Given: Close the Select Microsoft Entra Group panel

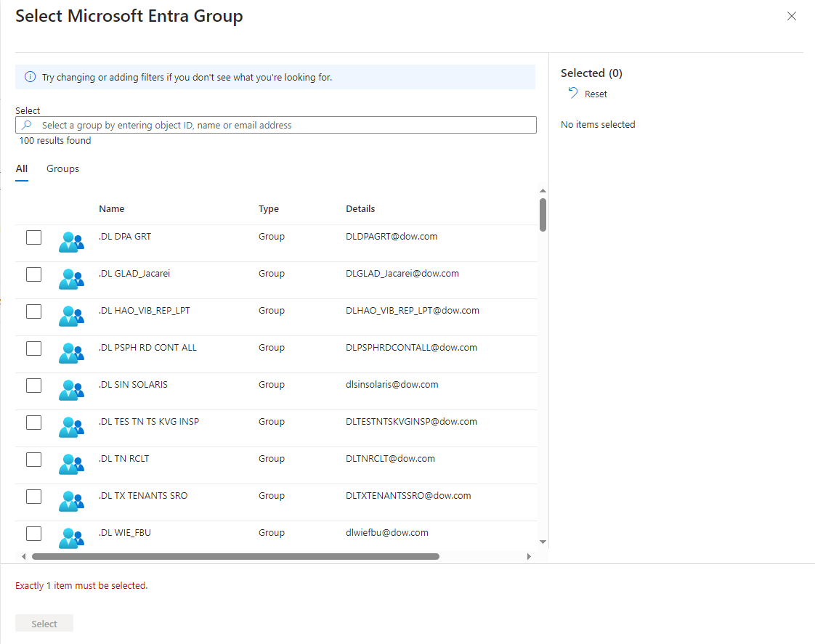Looking at the screenshot, I should click(792, 16).
